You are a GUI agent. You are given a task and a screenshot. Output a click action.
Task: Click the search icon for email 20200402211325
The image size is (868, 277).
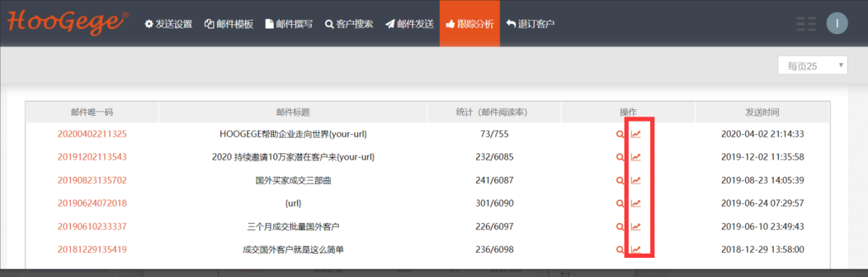(x=620, y=134)
